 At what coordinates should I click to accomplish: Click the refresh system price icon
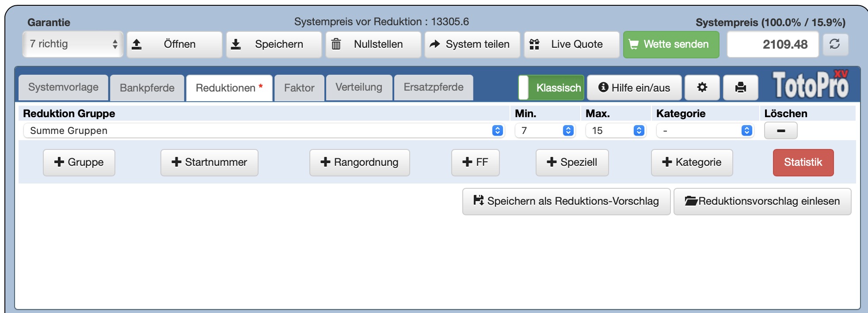click(834, 44)
